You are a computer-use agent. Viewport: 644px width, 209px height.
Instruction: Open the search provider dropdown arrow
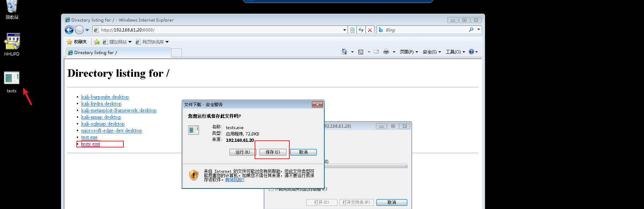tap(478, 30)
